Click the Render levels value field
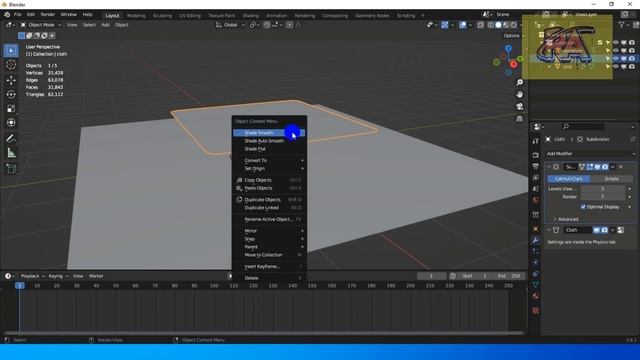Screen dimensions: 640x360 click(602, 197)
